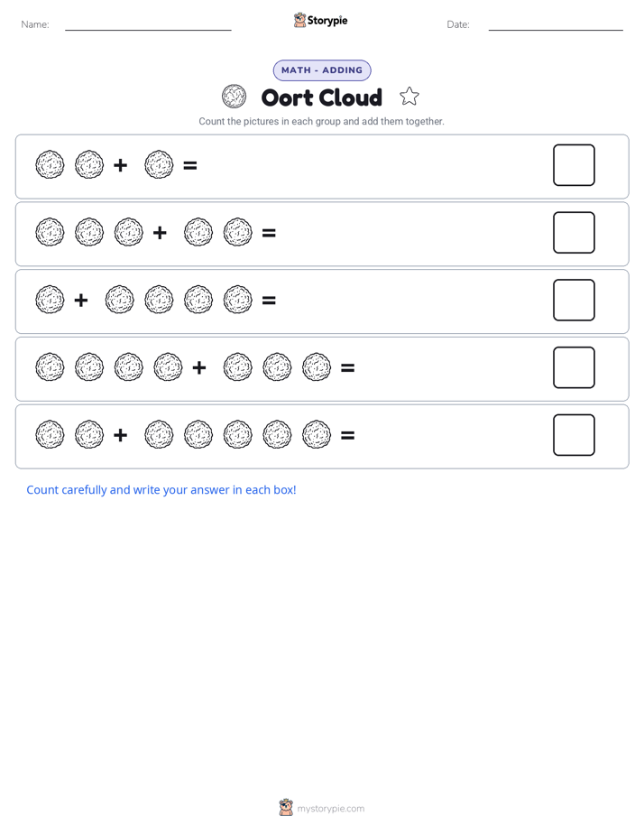Select the answer box in the second row
644x834 pixels.
pos(574,233)
